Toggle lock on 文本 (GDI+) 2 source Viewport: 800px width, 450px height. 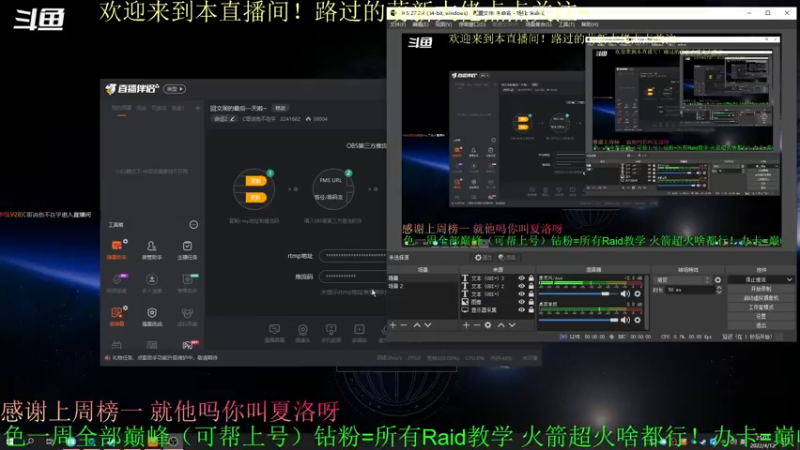click(x=531, y=286)
